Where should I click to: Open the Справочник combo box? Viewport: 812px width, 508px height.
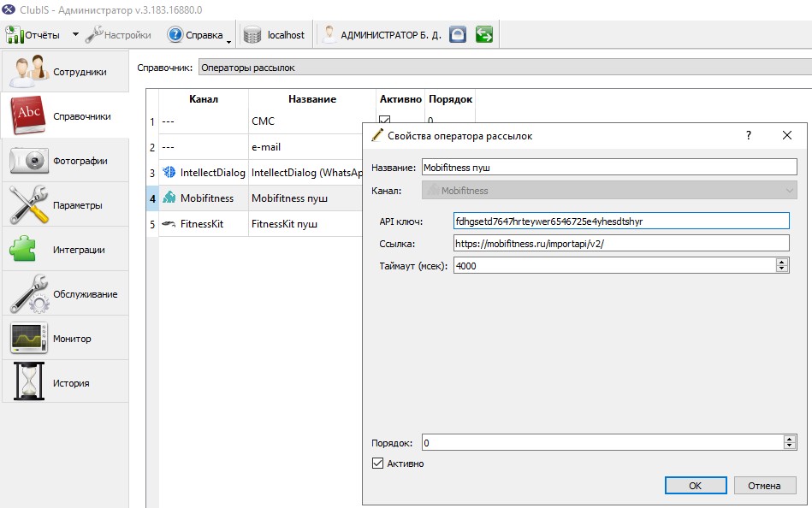point(505,68)
